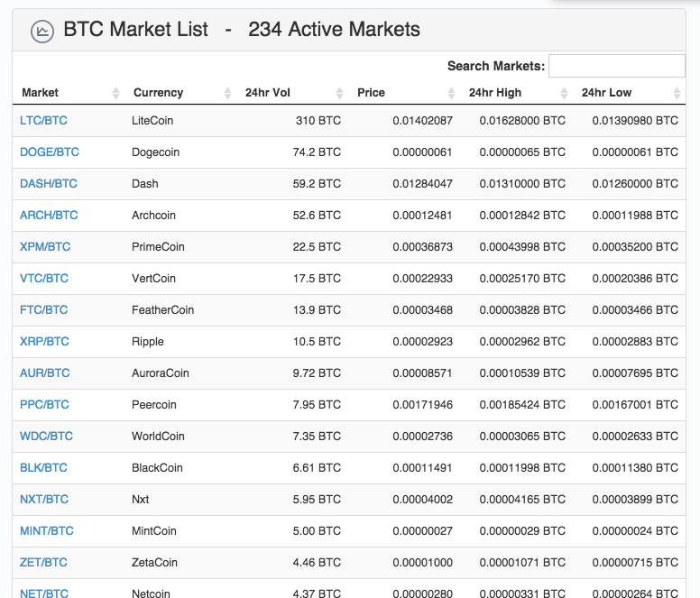
Task: Focus the Search Markets input field
Action: (616, 66)
